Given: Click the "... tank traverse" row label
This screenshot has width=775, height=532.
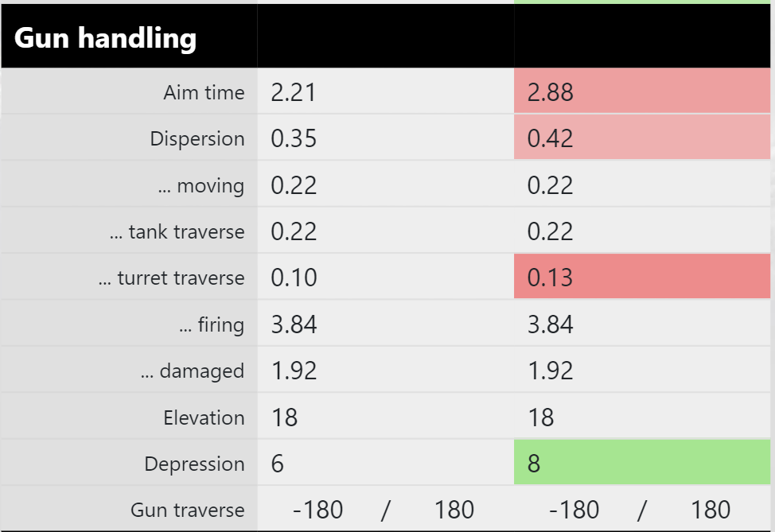Looking at the screenshot, I should coord(177,231).
